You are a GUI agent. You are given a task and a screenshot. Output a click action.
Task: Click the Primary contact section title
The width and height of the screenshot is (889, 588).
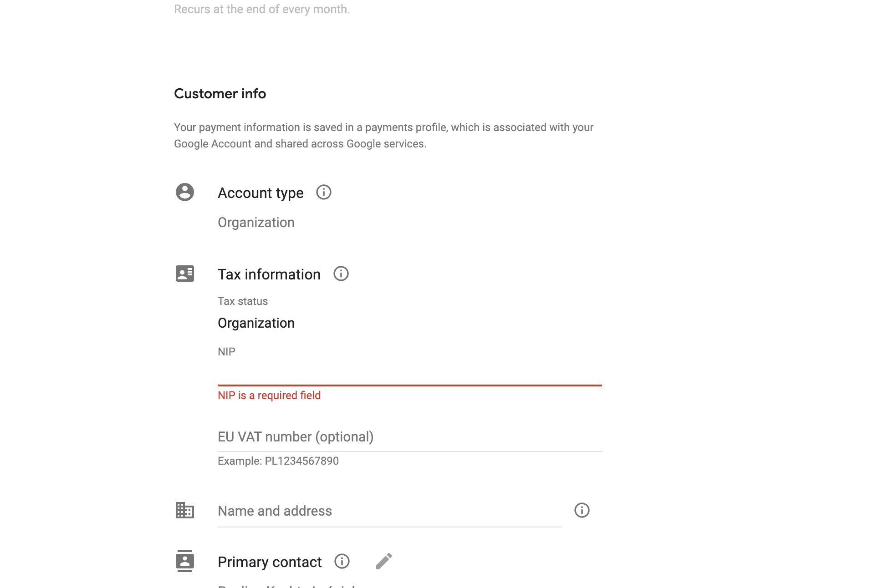(270, 562)
